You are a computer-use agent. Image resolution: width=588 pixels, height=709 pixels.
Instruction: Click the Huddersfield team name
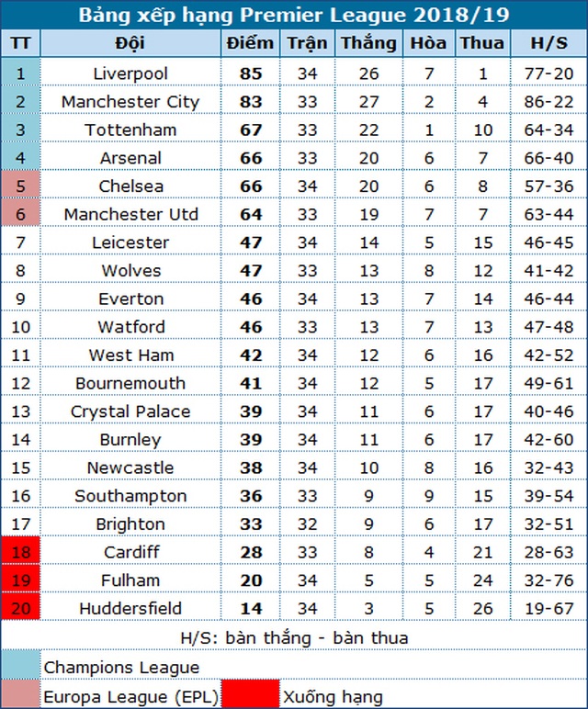130,608
